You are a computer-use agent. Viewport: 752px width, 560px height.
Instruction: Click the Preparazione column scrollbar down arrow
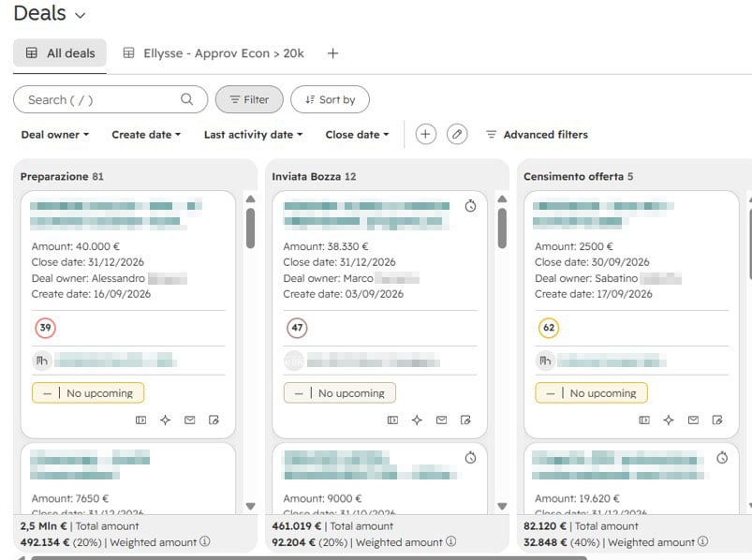pyautogui.click(x=250, y=506)
